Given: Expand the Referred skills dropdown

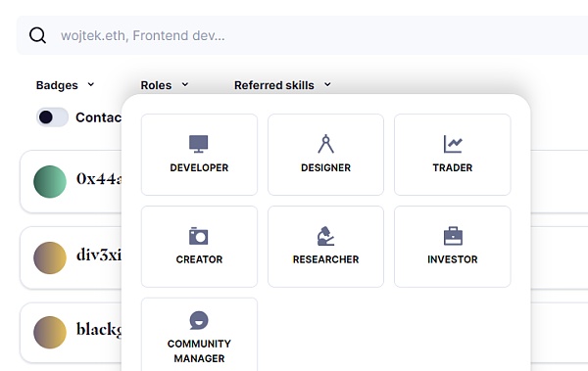Looking at the screenshot, I should (282, 85).
